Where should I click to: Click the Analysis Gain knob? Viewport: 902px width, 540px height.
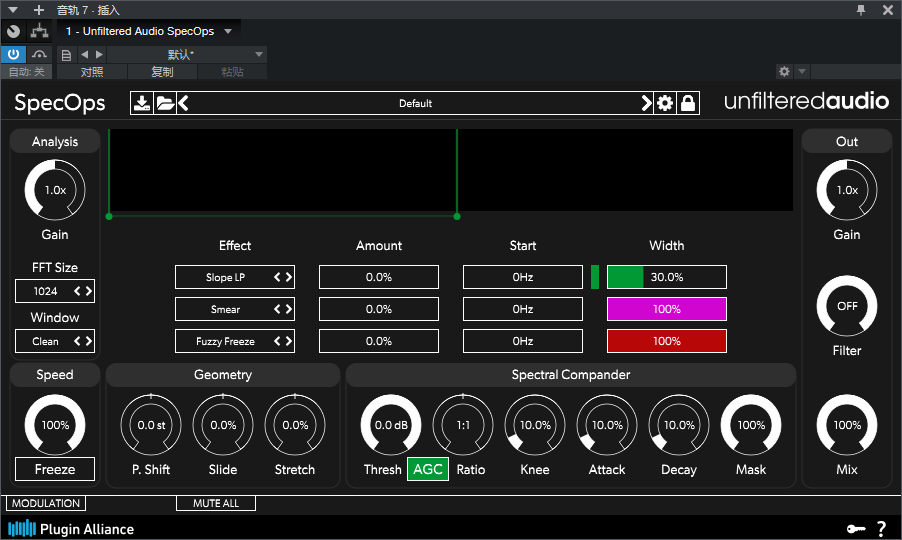(x=55, y=190)
